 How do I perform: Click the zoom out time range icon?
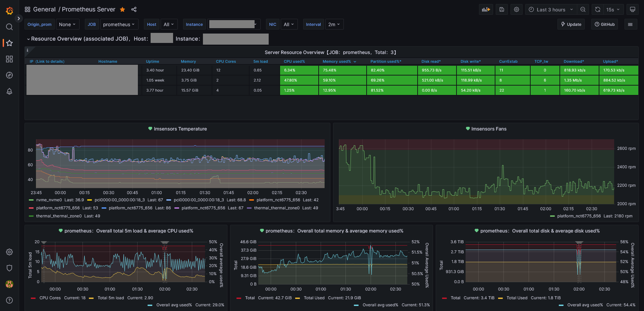click(x=583, y=9)
